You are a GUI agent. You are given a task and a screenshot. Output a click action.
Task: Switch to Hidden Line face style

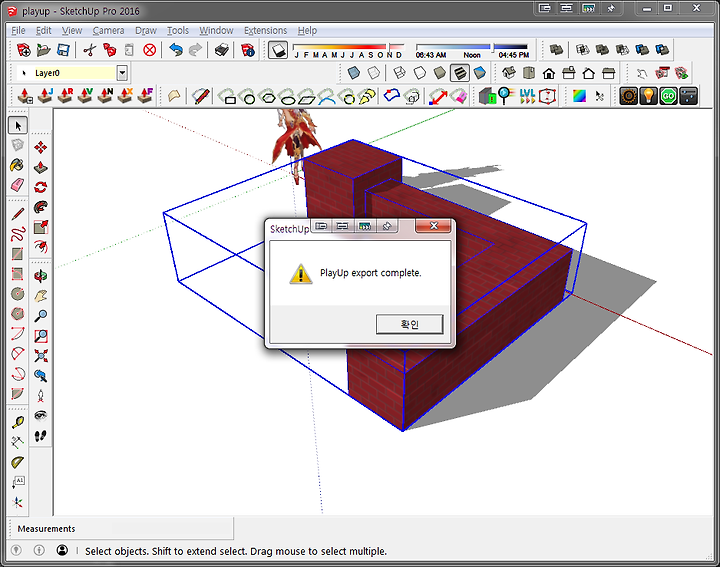[419, 73]
